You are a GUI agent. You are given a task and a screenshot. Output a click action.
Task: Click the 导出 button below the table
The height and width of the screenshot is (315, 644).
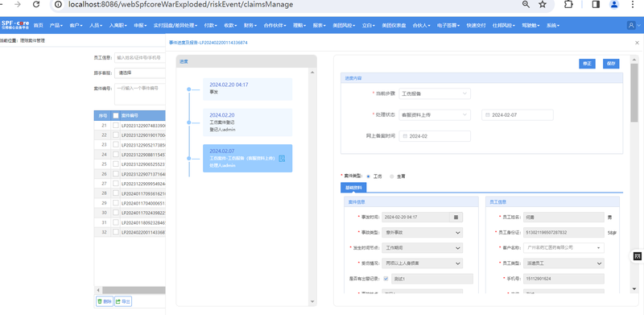tap(123, 301)
